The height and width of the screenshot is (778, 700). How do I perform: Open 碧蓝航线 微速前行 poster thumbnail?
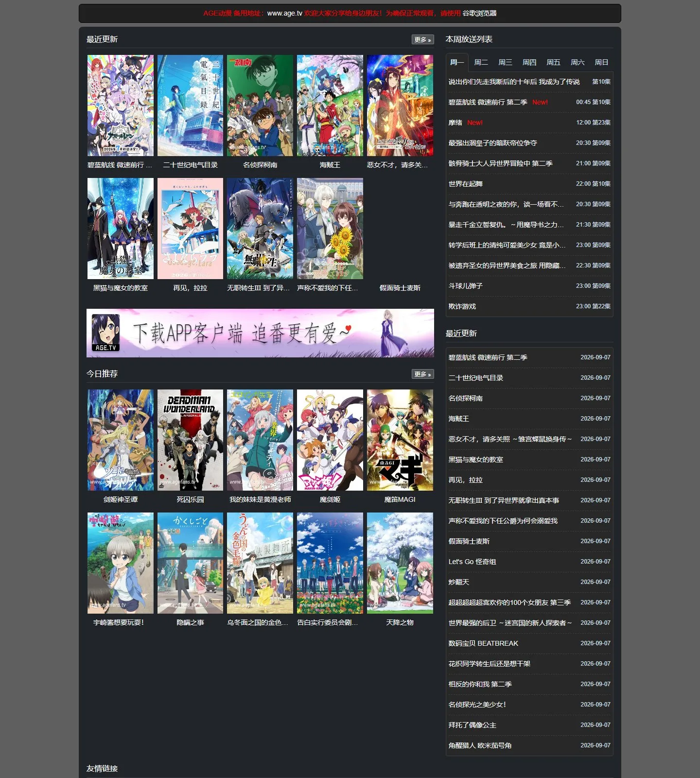121,106
